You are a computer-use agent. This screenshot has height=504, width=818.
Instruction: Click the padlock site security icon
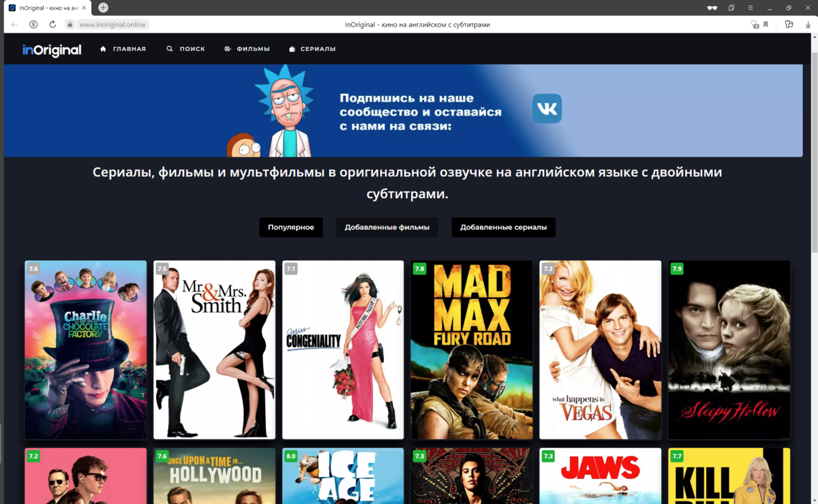pos(70,25)
